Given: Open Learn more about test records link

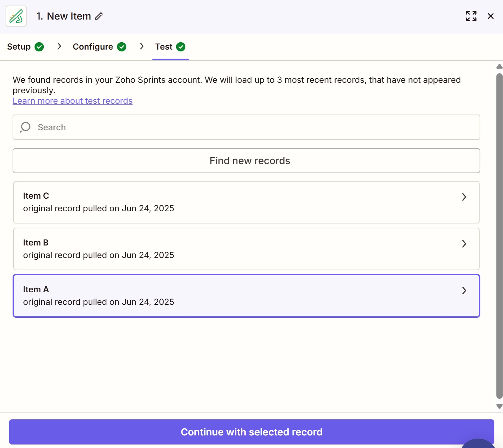Looking at the screenshot, I should tap(73, 101).
